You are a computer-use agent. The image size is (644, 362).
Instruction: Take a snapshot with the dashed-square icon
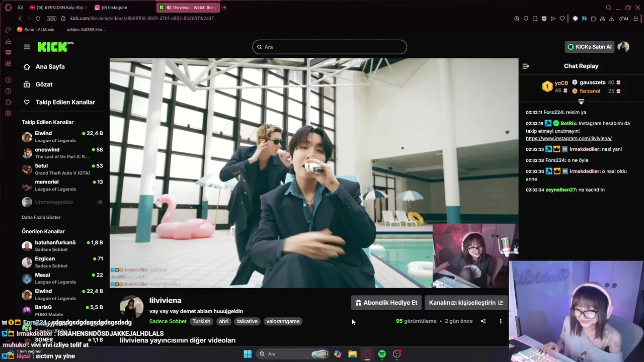(535, 19)
